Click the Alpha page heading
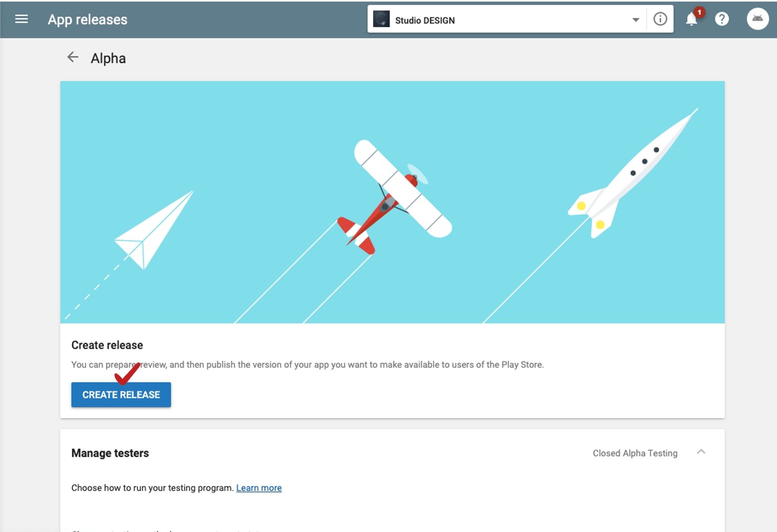This screenshot has height=532, width=777. (x=108, y=58)
